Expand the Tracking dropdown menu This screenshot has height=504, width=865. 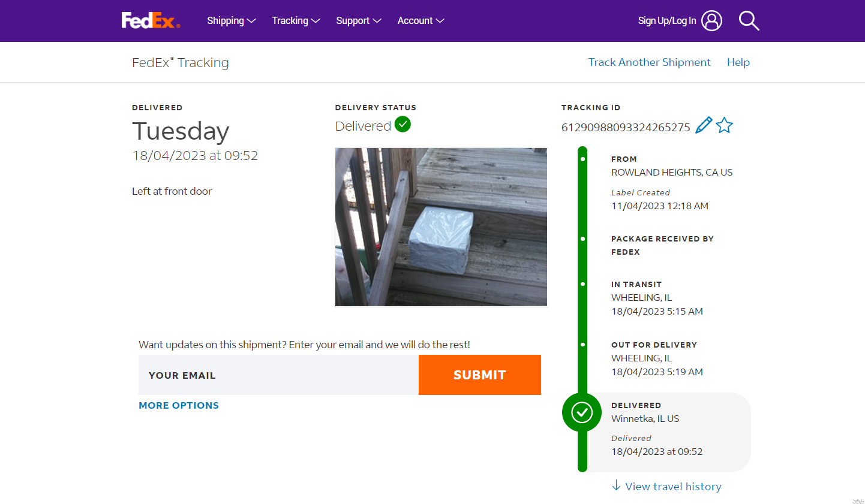(296, 20)
